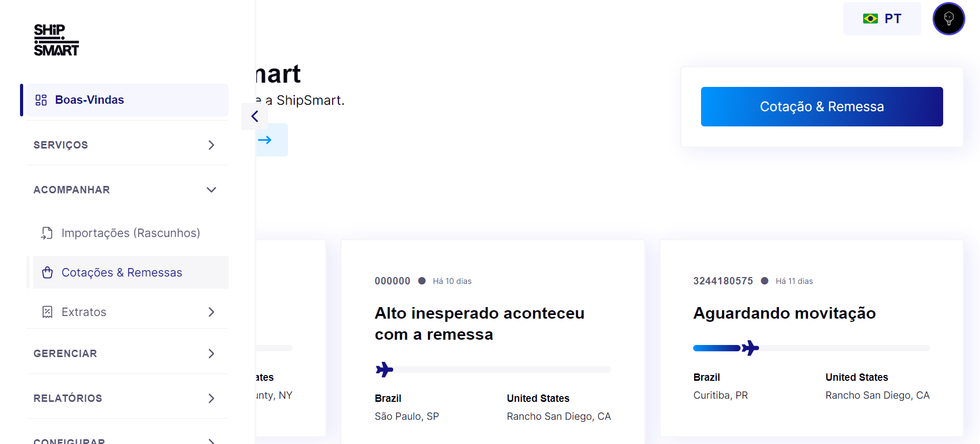Open Importações (Rascunhos) menu item
Screen dimensions: 980x444
(x=131, y=233)
